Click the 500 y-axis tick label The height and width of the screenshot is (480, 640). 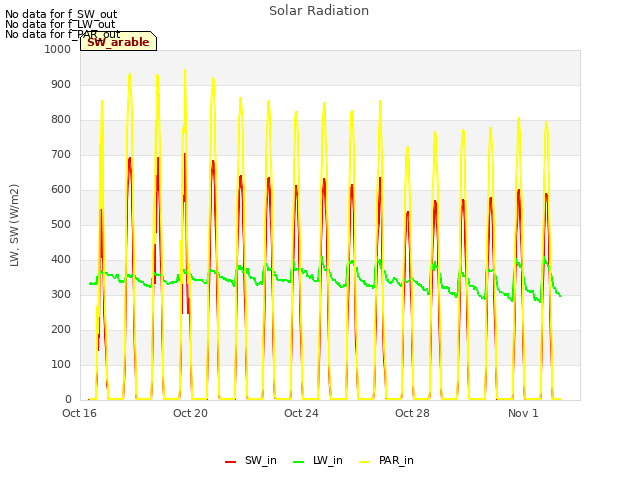(61, 224)
